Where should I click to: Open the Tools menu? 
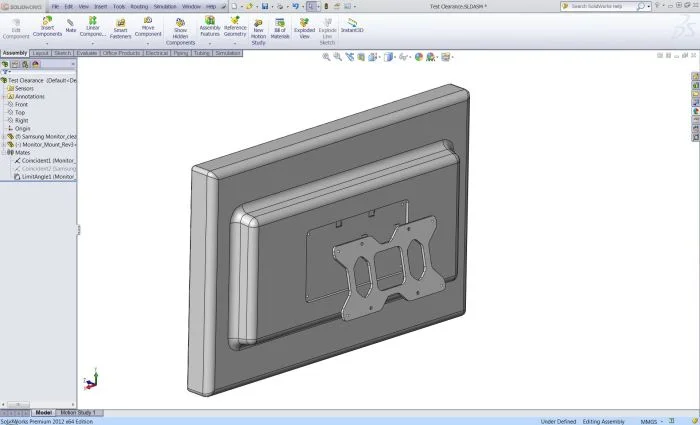(x=119, y=6)
